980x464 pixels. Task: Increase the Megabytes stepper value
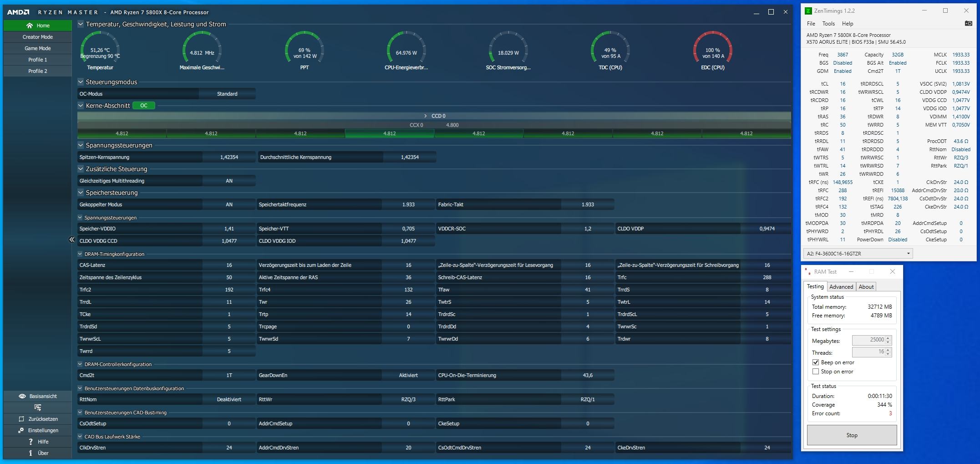point(888,338)
